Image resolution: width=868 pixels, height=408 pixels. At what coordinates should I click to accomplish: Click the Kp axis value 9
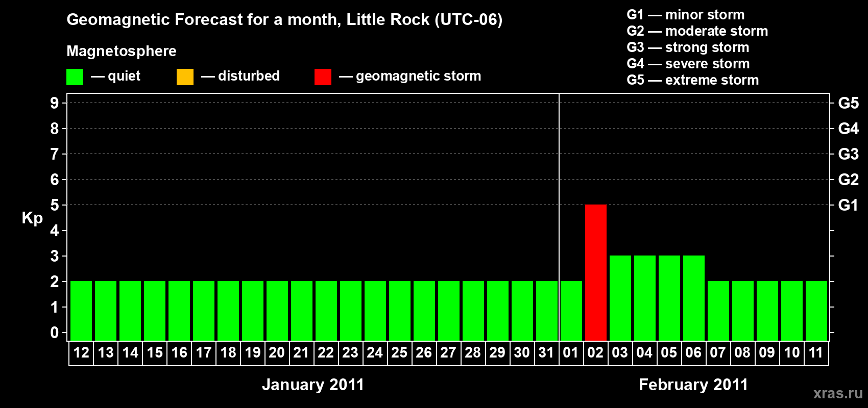55,103
